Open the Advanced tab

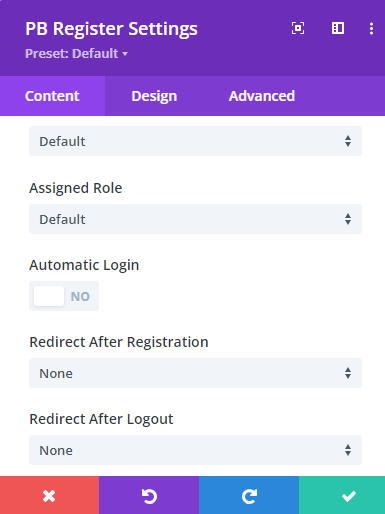(x=262, y=96)
